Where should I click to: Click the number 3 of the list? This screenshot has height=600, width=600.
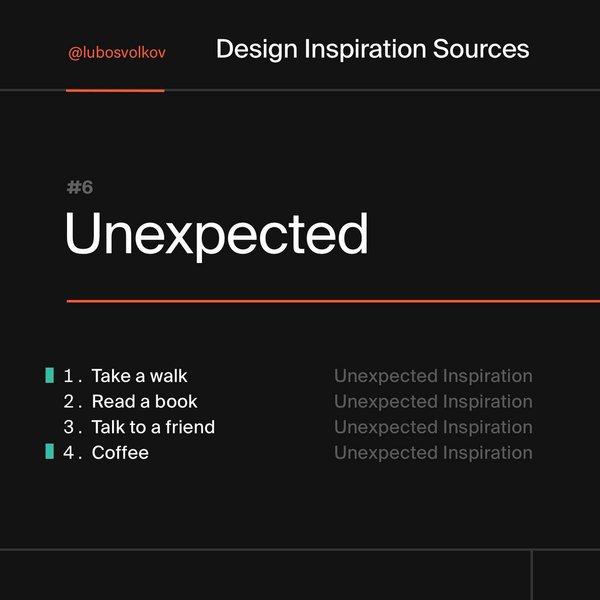coord(68,427)
